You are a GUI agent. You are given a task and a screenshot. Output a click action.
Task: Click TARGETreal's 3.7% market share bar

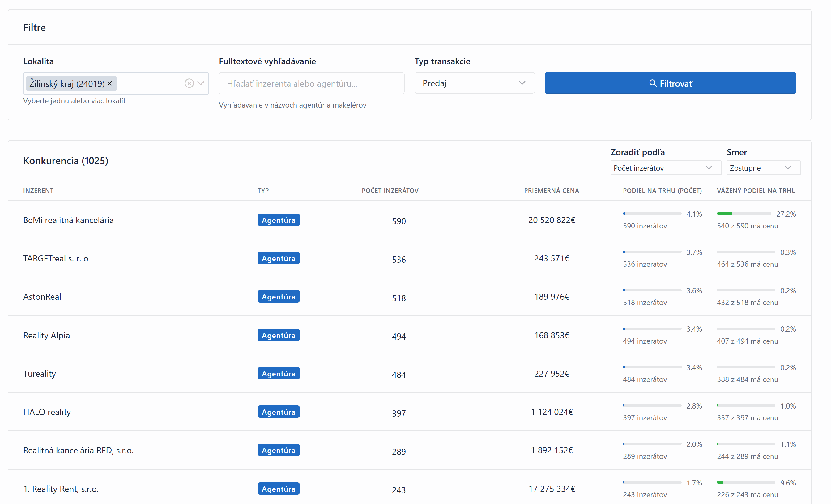tap(652, 252)
